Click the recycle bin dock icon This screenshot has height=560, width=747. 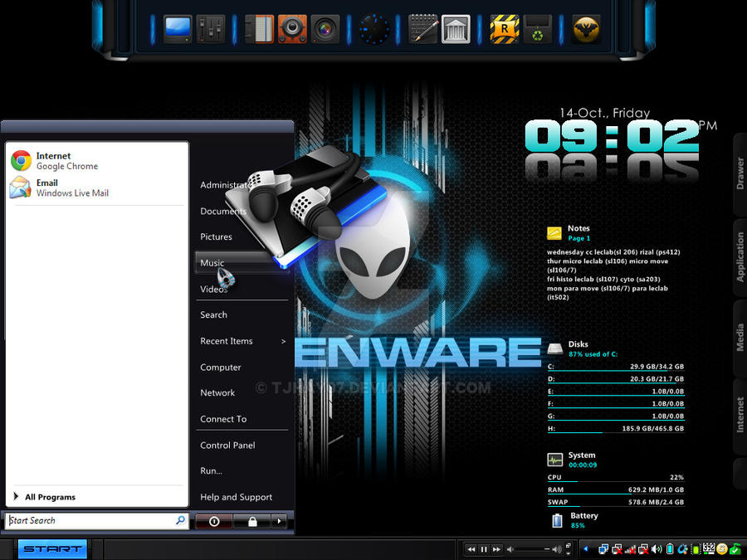538,29
